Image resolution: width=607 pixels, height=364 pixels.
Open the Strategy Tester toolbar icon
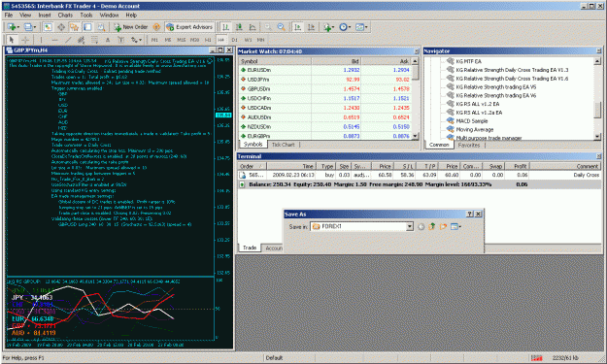point(101,27)
